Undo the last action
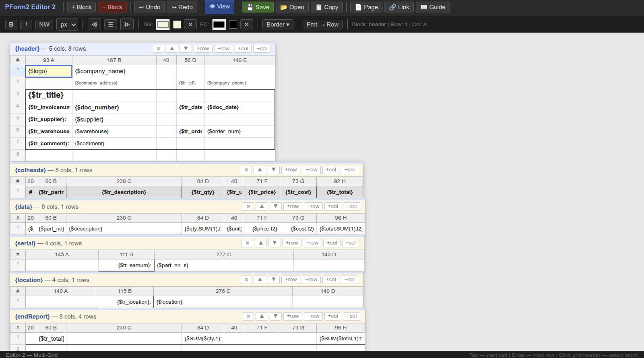Image resolution: width=644 pixels, height=358 pixels. 150,7
